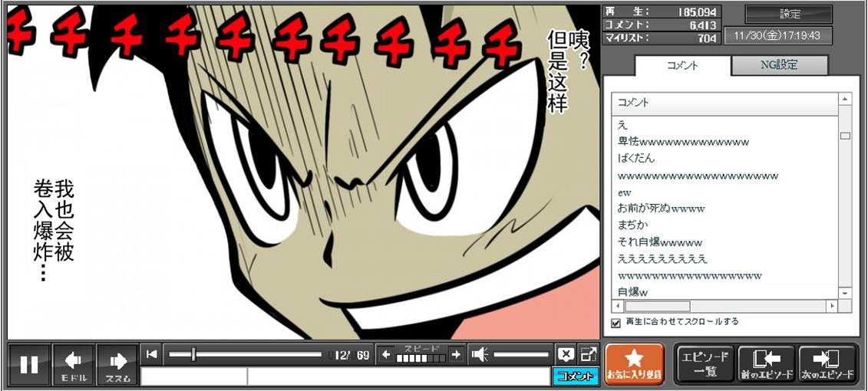
Task: Jump to first page icon
Action: 152,354
